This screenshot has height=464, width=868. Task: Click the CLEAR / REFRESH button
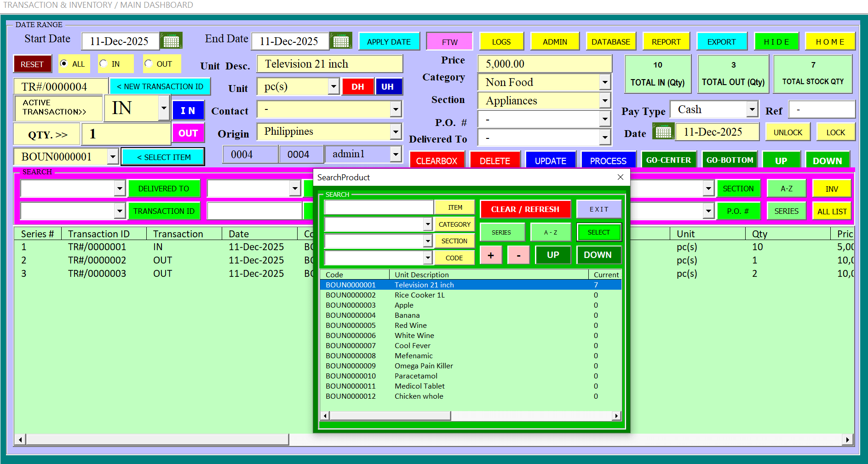click(x=525, y=209)
